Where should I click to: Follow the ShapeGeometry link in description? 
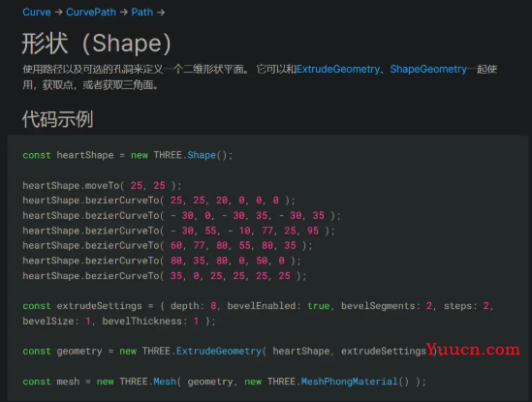[428, 69]
